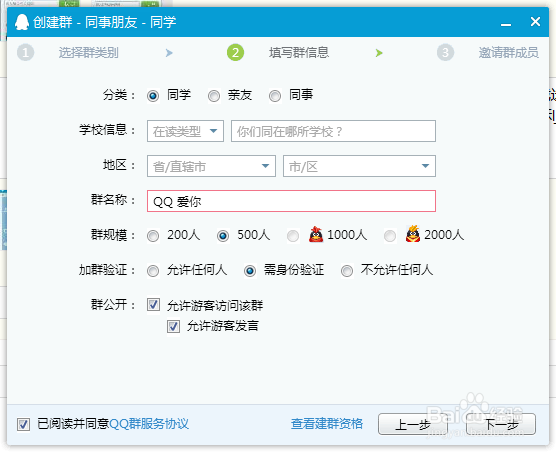Open the QQ群服务协议 link
Viewport: 556px width, 452px height.
(149, 424)
